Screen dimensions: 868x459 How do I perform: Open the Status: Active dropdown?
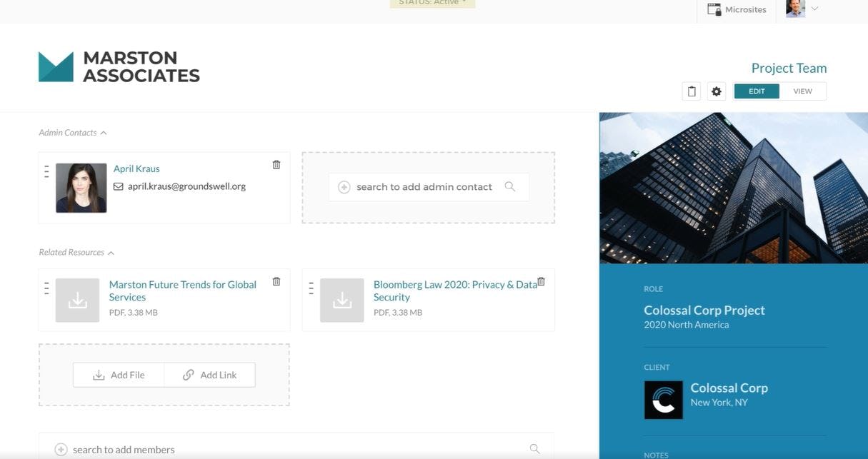432,1
